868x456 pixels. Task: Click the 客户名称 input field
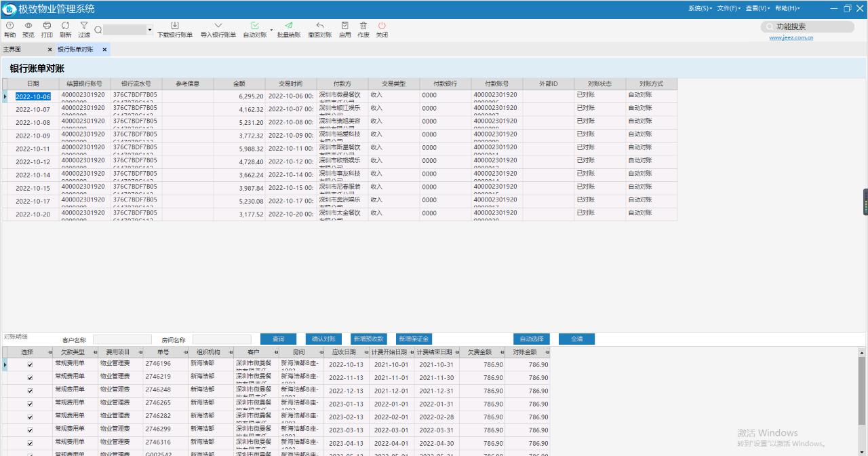click(x=122, y=339)
